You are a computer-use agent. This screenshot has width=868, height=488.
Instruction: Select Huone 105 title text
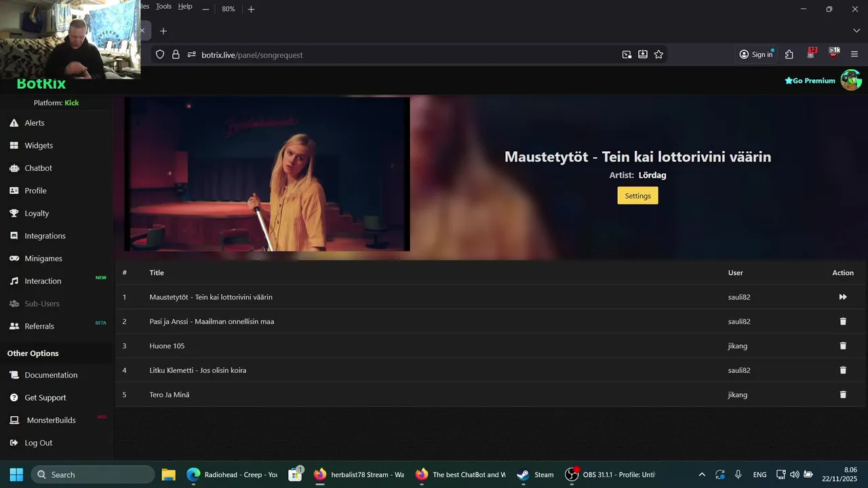167,346
